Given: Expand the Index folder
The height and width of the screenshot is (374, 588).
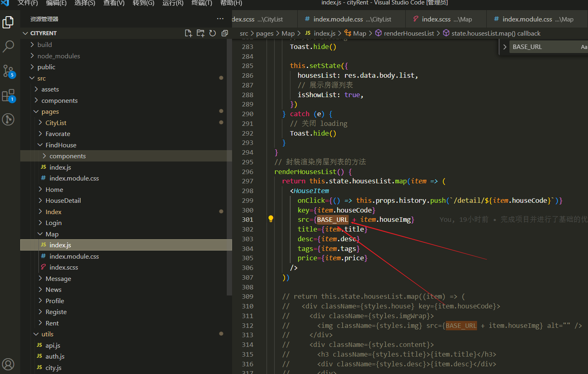Looking at the screenshot, I should click(x=126, y=212).
